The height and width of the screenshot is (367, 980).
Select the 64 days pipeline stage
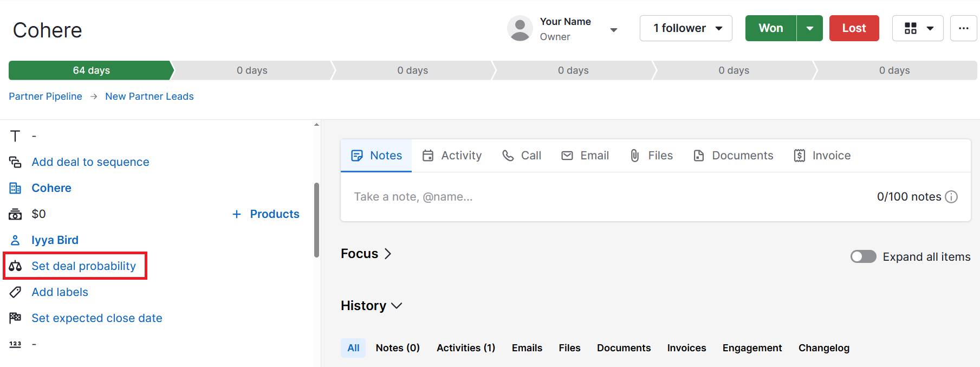[x=91, y=70]
